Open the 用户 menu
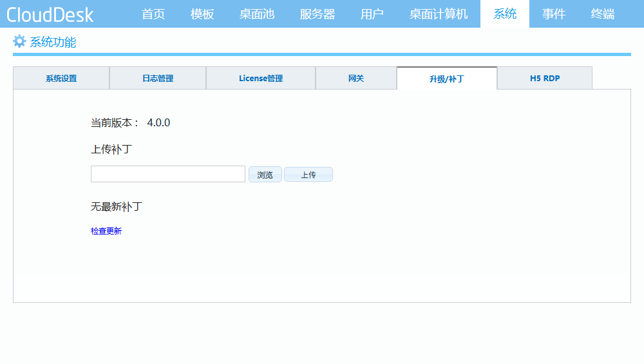 [x=372, y=14]
